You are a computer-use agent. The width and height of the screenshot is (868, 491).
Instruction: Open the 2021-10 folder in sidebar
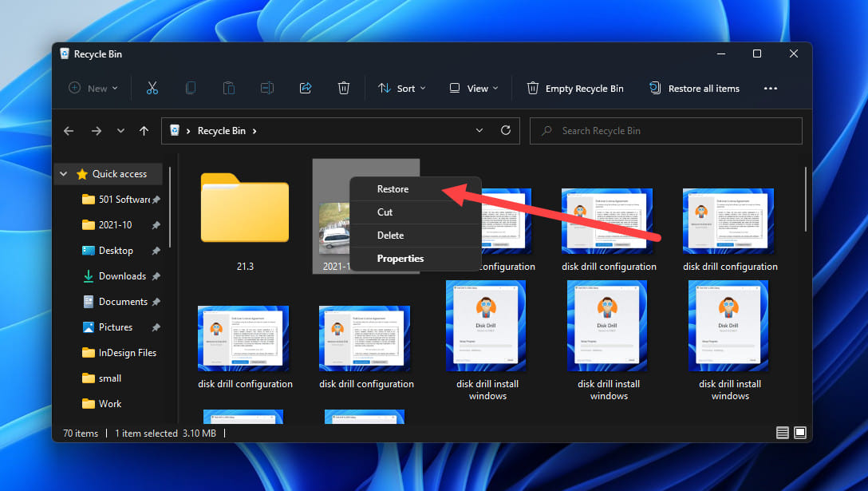click(115, 225)
